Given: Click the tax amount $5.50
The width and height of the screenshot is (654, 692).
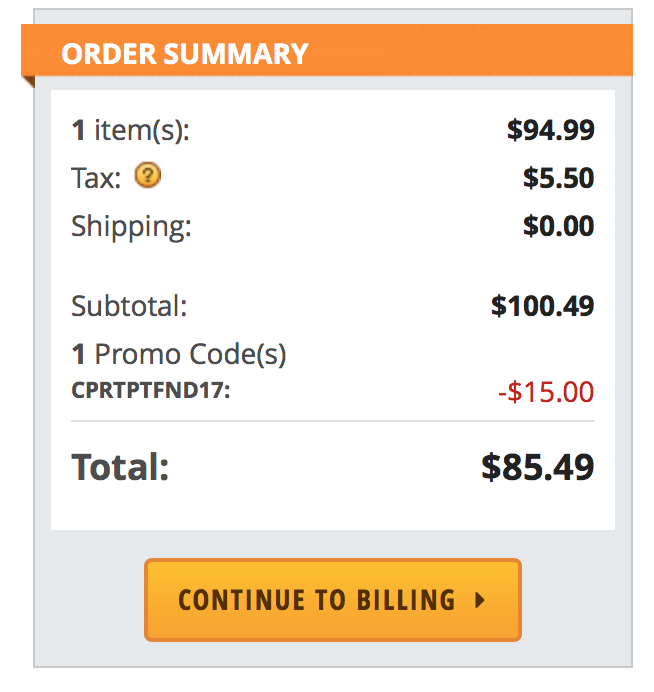Looking at the screenshot, I should (x=558, y=179).
